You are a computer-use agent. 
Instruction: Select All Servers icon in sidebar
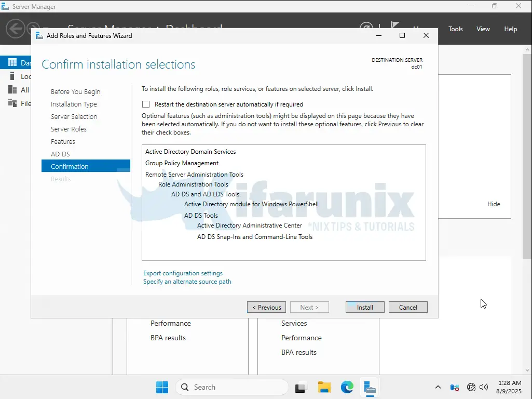(x=12, y=90)
